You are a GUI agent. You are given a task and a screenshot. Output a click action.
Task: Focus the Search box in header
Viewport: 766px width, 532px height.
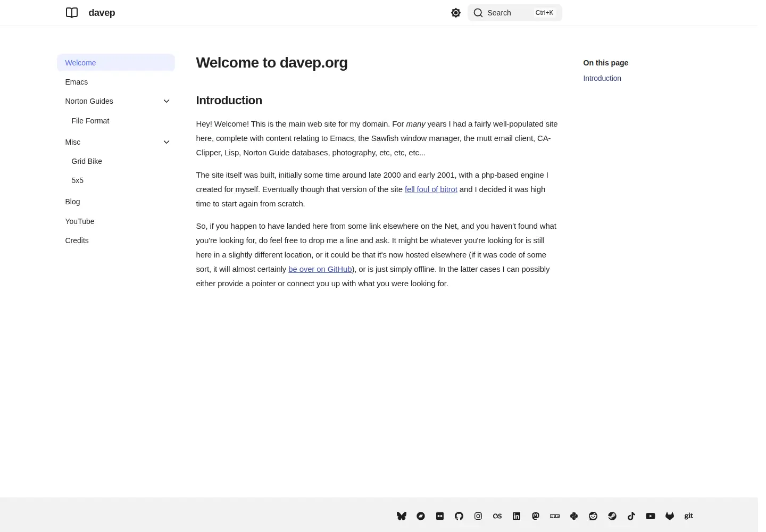point(515,13)
